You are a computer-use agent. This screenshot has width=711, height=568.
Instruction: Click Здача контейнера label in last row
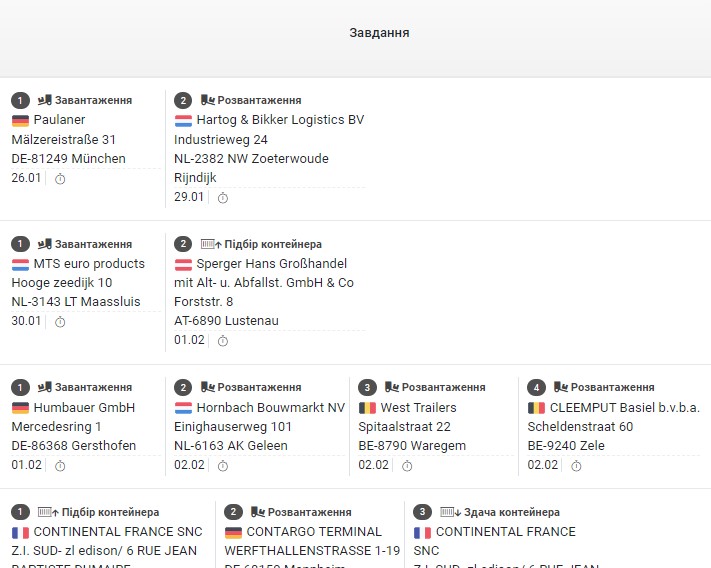coord(511,512)
